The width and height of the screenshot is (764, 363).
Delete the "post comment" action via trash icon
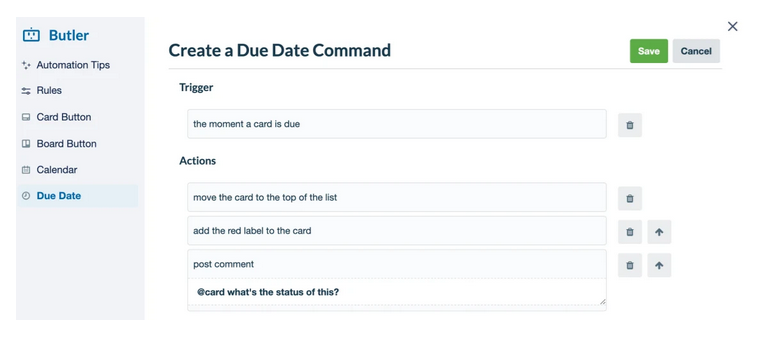pyautogui.click(x=630, y=265)
